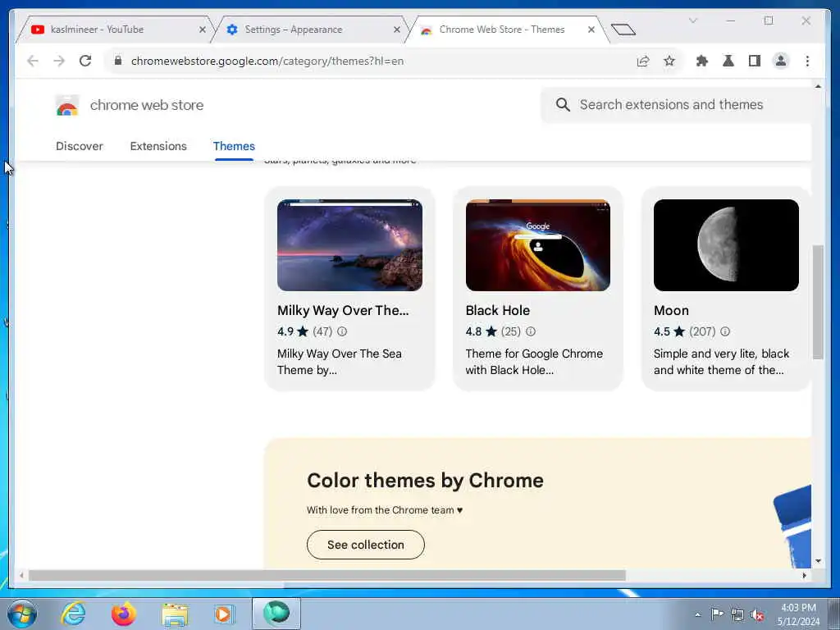Click the scroll right arrow
Viewport: 840px width, 630px height.
pos(804,575)
